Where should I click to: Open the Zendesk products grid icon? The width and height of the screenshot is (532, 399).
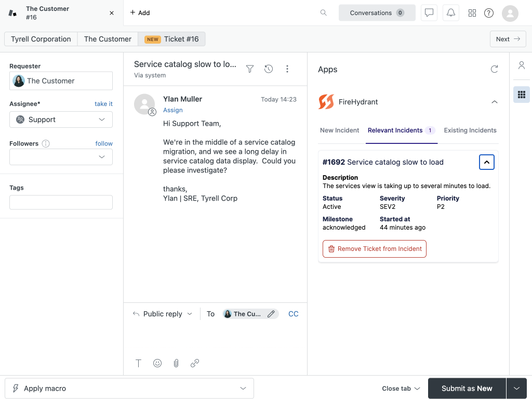tap(472, 12)
